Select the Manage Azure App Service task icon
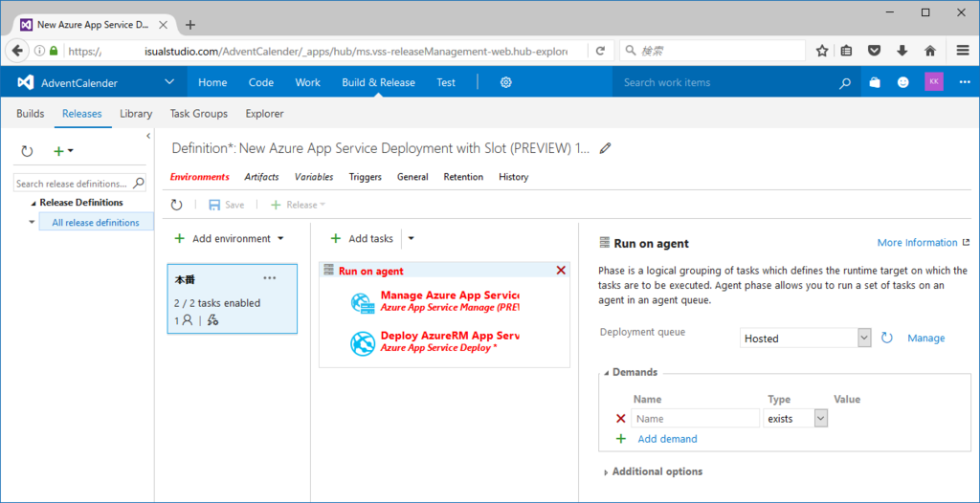 pos(363,302)
